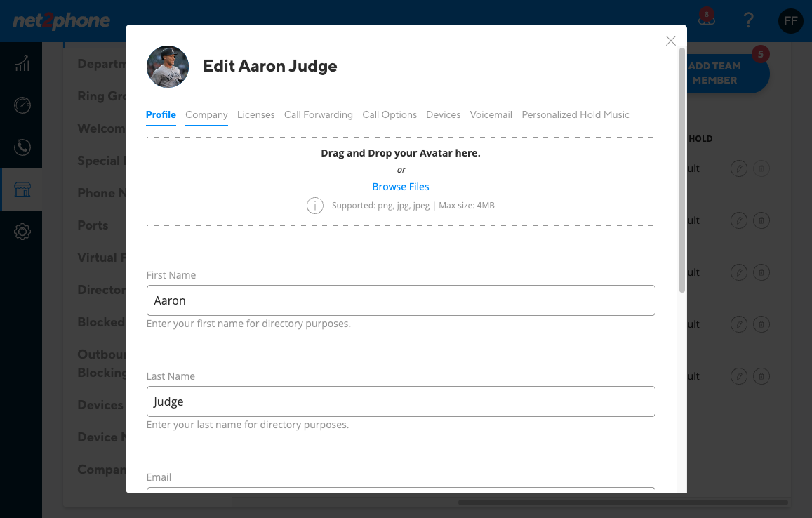The width and height of the screenshot is (812, 518).
Task: Open the company storefront sidebar icon
Action: (x=22, y=190)
